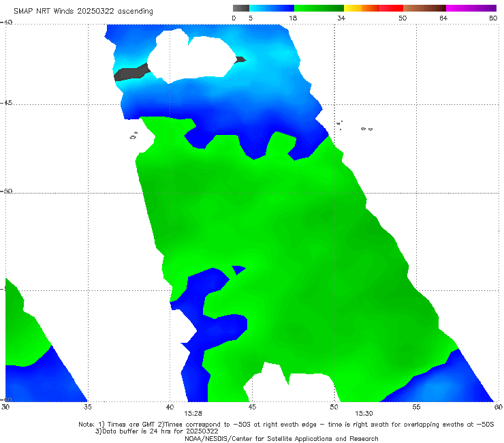Click the title 'SMAP NRT Winds 20250322 ascending'

tap(83, 11)
